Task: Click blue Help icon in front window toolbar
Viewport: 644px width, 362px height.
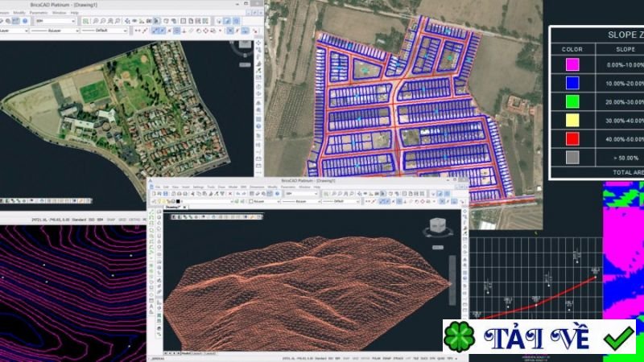Action: 277,194
